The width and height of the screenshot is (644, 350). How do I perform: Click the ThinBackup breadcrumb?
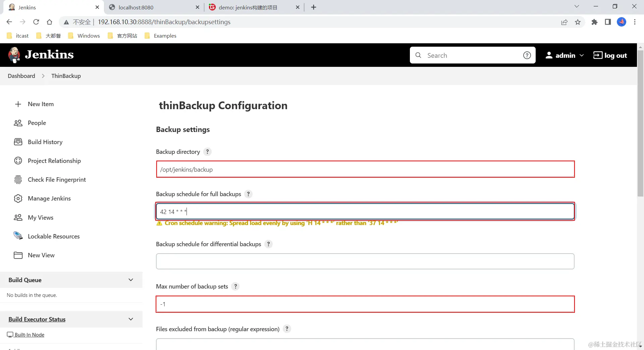(66, 76)
